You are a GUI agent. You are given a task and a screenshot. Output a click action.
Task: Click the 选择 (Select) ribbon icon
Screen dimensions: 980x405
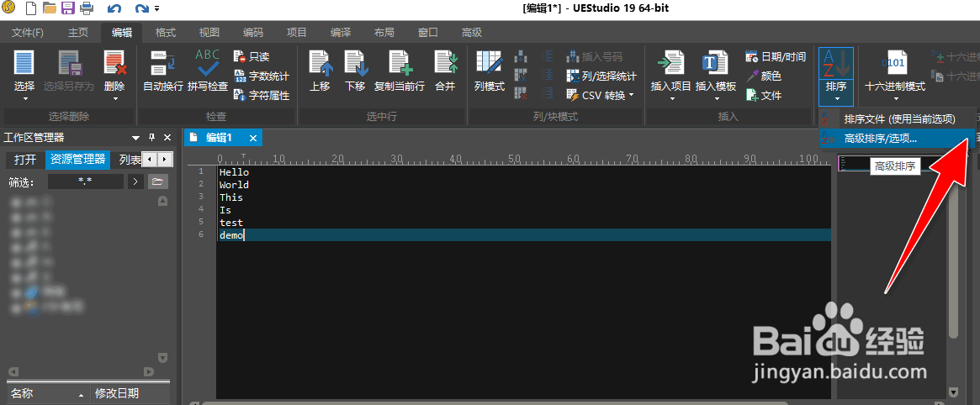[24, 64]
